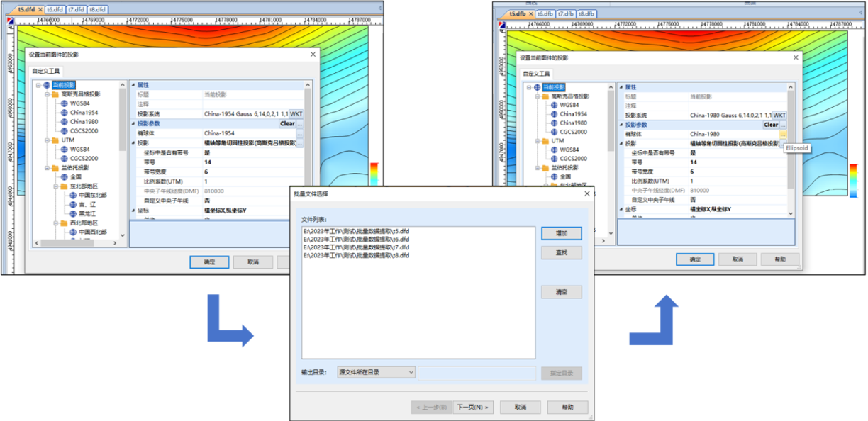This screenshot has width=868, height=421.
Task: Collapse 投影参数 section showing China-1954
Action: pyautogui.click(x=133, y=123)
